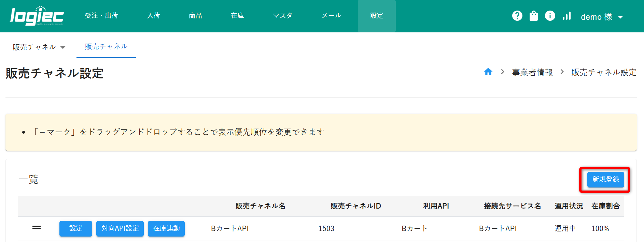644x242 pixels.
Task: Go to 事業者情報 breadcrumb link
Action: click(x=532, y=72)
